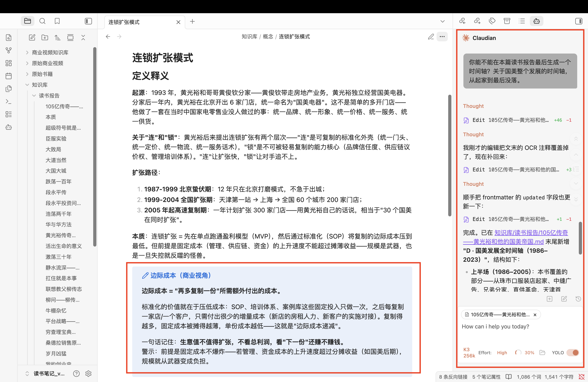Open outline pane in right sidebar

(522, 21)
